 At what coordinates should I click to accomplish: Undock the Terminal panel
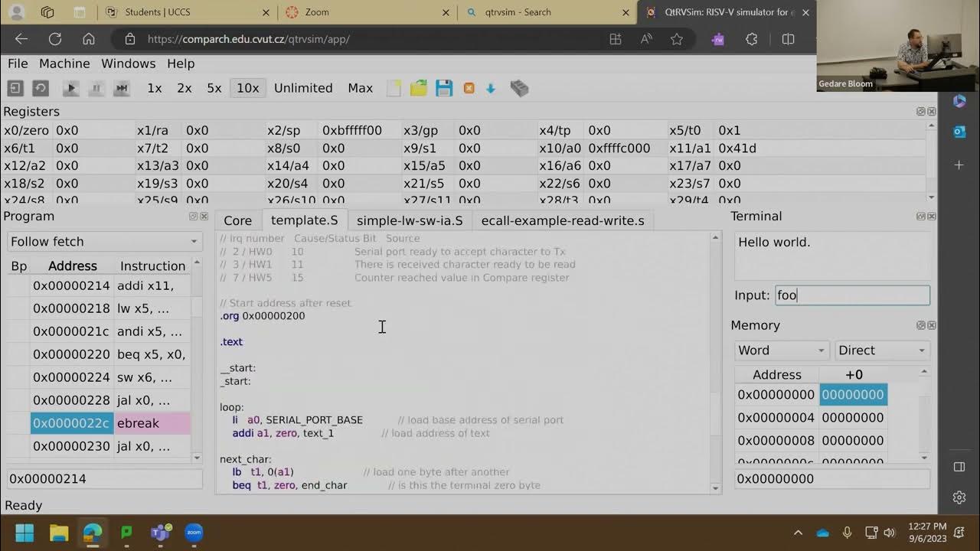(x=921, y=217)
